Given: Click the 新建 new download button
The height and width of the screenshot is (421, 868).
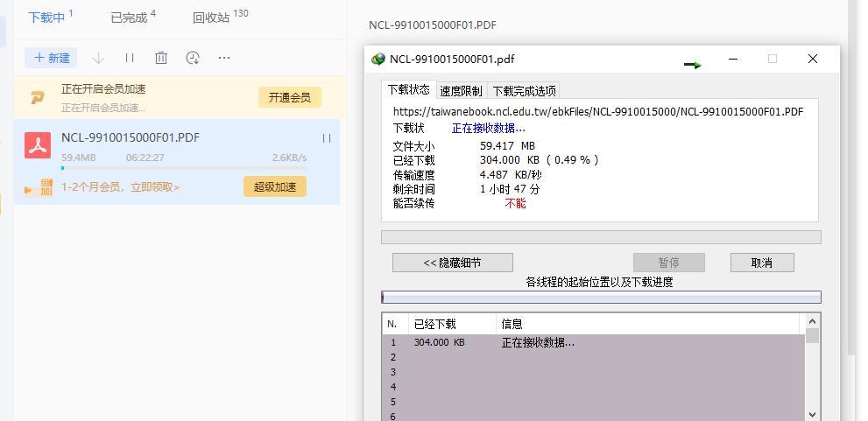Looking at the screenshot, I should click(x=51, y=58).
